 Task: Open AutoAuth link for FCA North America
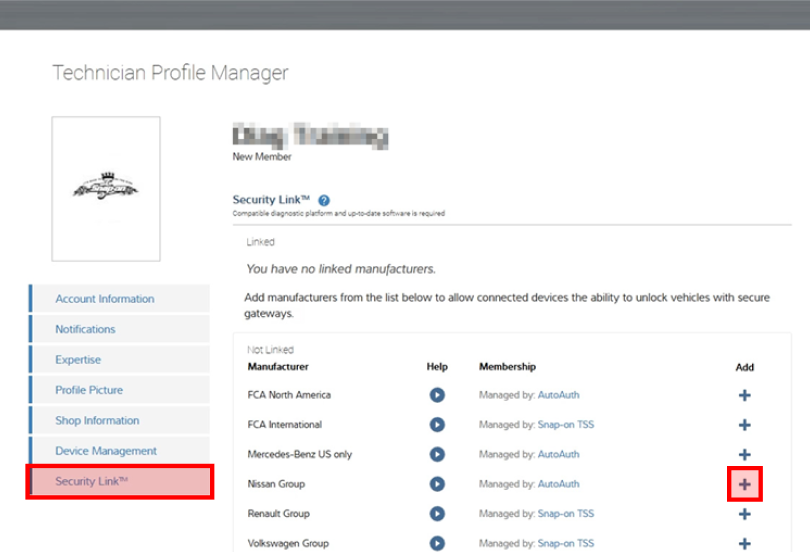click(558, 395)
